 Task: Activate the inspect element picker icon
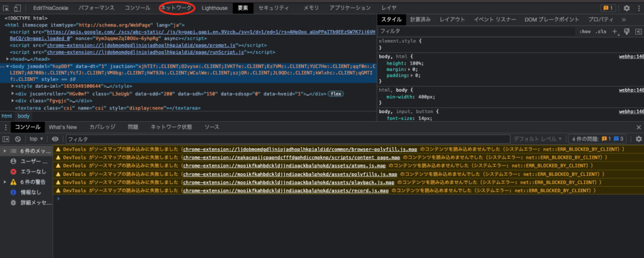[x=6, y=8]
